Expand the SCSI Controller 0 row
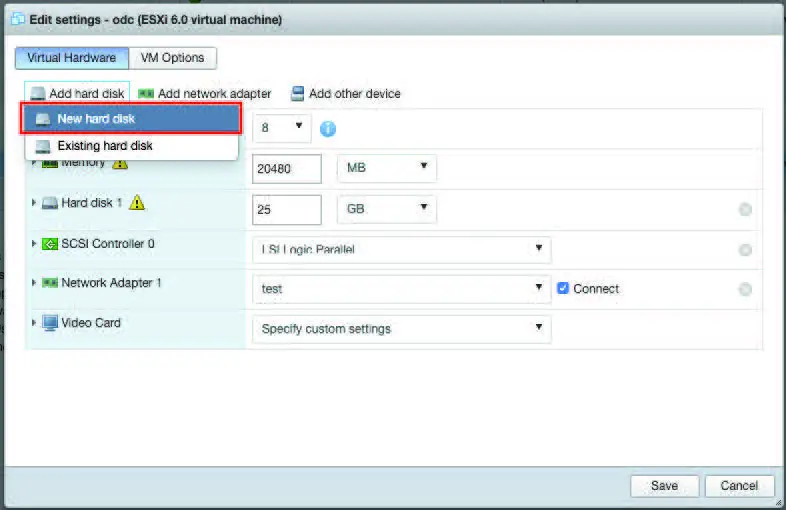 point(34,244)
